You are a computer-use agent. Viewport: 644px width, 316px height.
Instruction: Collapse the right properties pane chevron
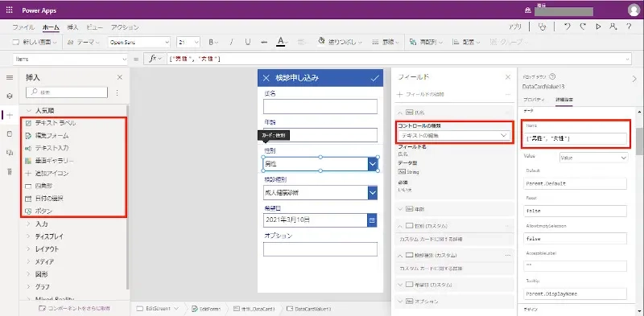(x=634, y=80)
